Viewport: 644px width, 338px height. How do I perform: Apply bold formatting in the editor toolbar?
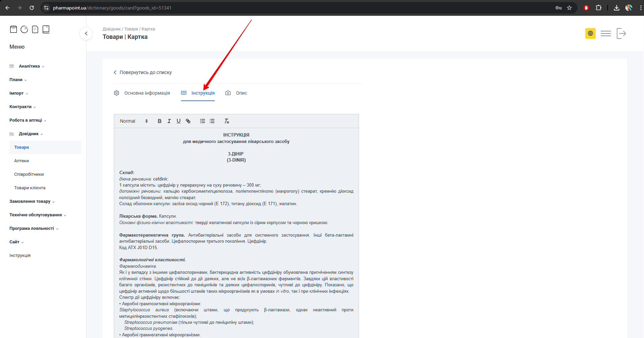click(159, 121)
